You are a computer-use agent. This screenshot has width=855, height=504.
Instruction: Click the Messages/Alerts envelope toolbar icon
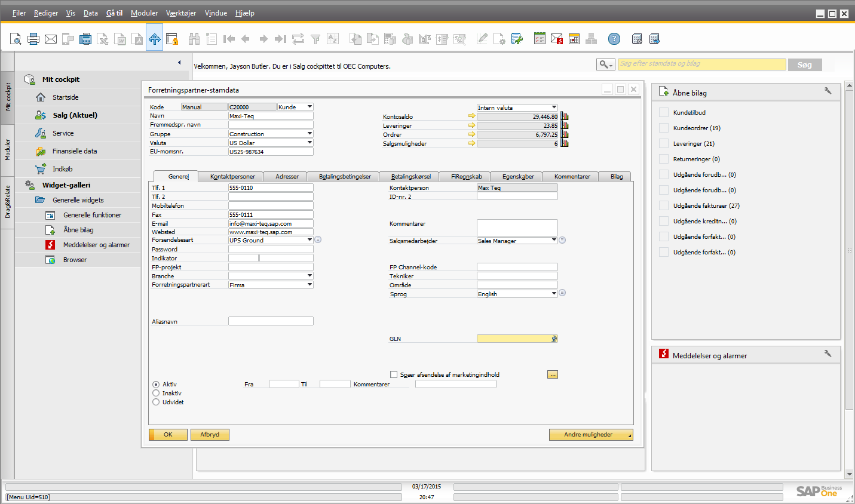557,39
